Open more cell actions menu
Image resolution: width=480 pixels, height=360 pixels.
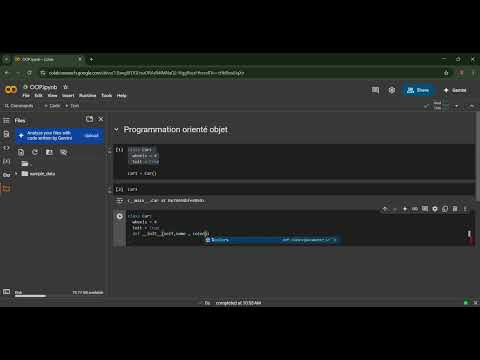point(465,209)
